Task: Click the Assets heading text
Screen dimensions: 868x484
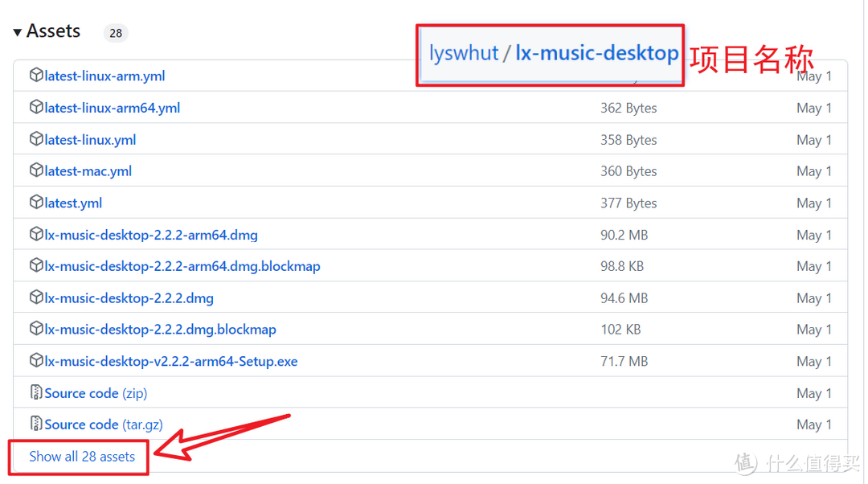Action: 53,31
